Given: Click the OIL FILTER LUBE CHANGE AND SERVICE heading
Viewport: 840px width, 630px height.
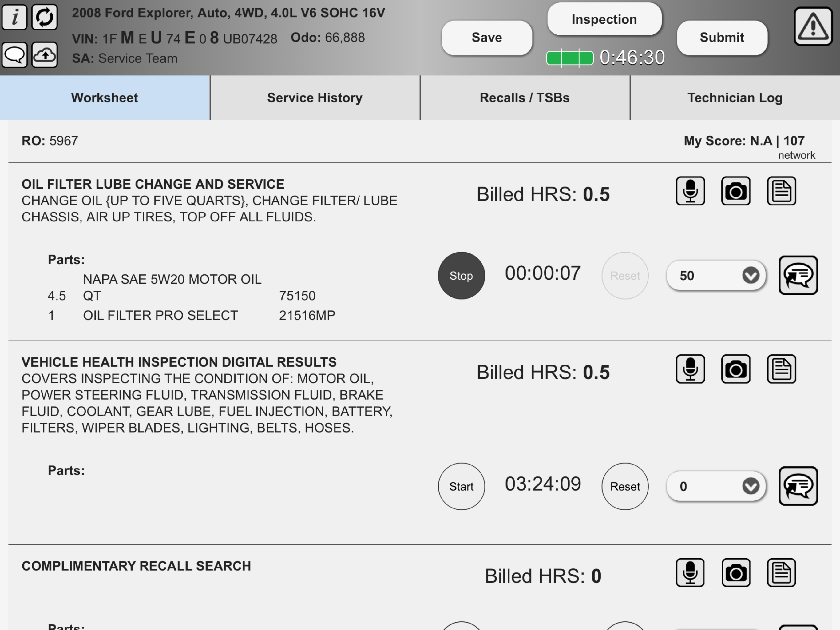Looking at the screenshot, I should (x=153, y=184).
